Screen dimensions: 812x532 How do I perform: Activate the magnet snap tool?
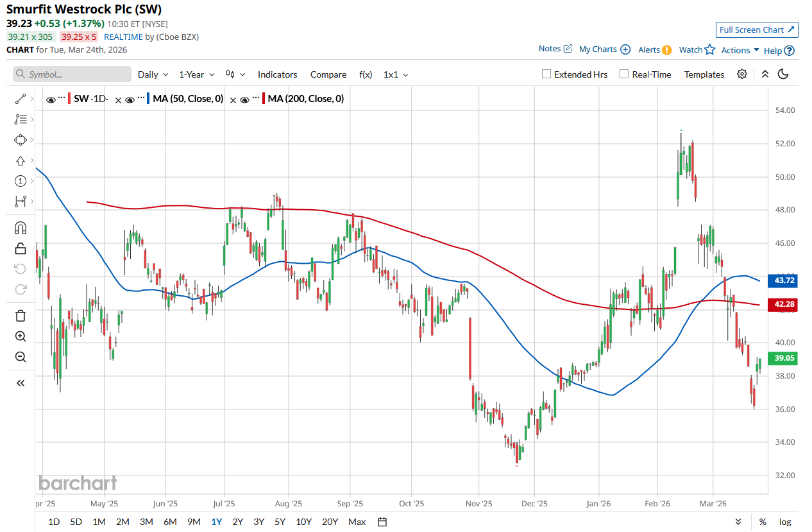click(21, 228)
